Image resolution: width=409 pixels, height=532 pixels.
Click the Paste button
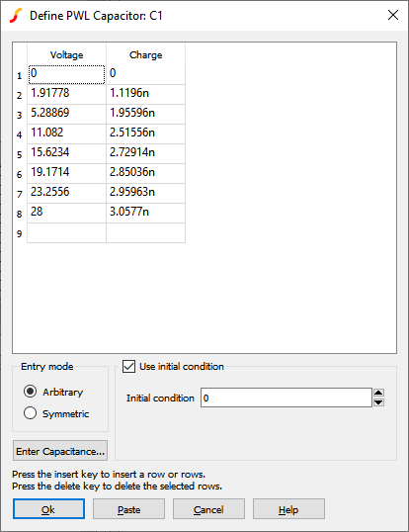click(x=128, y=509)
